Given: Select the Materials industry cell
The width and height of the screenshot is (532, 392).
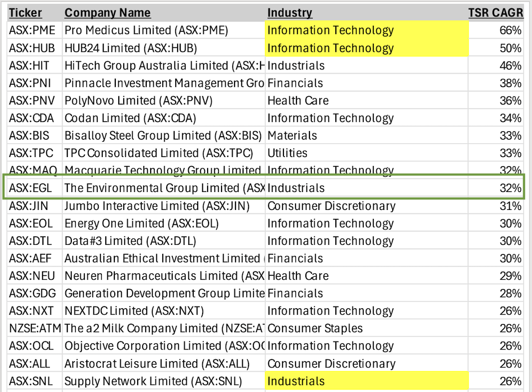Looking at the screenshot, I should pos(292,136).
